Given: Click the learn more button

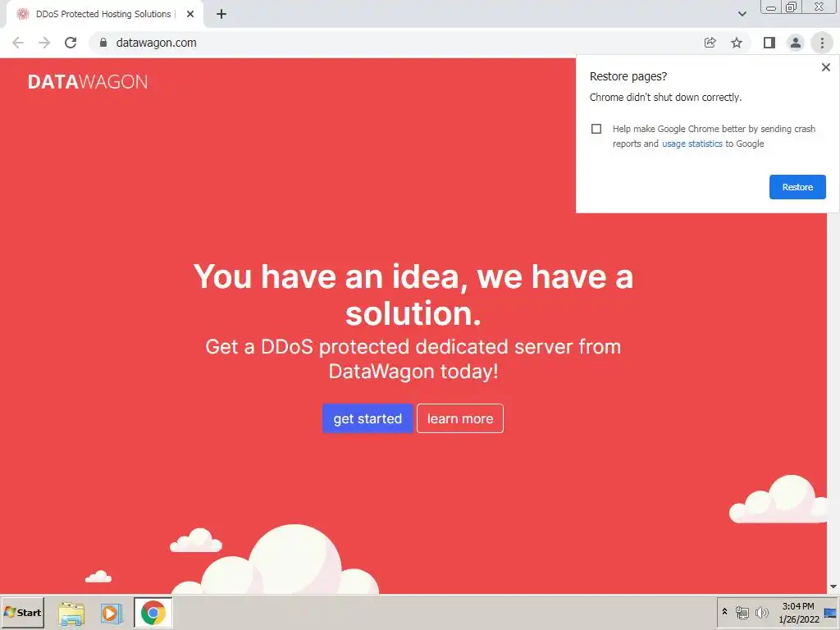Looking at the screenshot, I should coord(459,418).
